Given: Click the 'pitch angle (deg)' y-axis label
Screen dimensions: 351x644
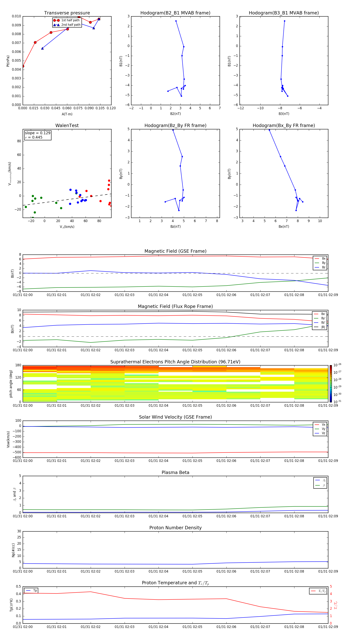Looking at the screenshot, I should [x=11, y=384].
